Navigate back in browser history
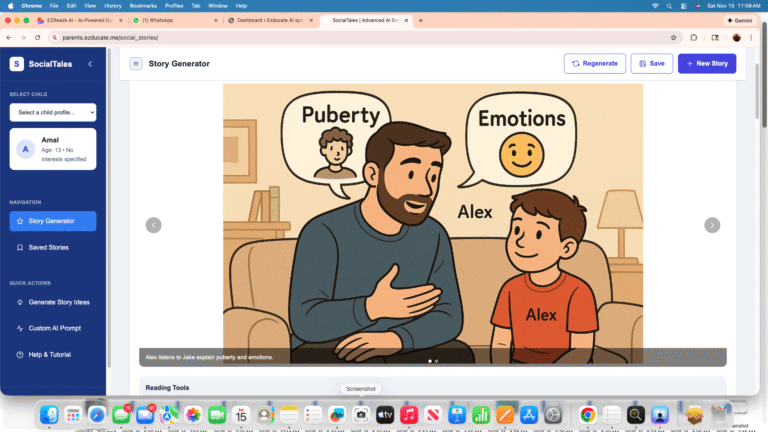Screen dimensions: 768x432 click(x=9, y=38)
